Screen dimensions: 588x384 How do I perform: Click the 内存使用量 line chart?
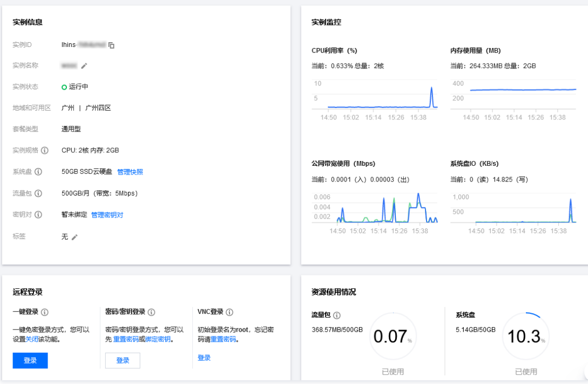click(x=523, y=90)
